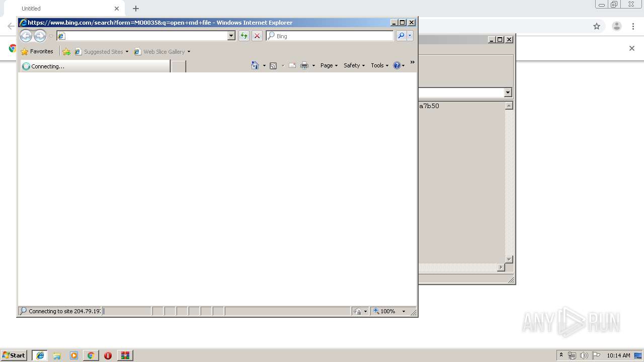Screen dimensions: 644x362
Task: Dismiss the Chrome infobar with X
Action: (x=632, y=48)
